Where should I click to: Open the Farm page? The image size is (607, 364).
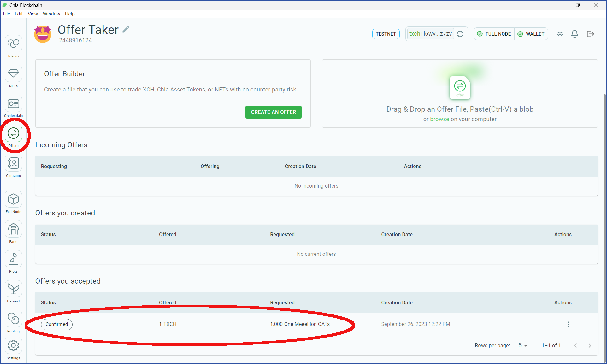[13, 229]
